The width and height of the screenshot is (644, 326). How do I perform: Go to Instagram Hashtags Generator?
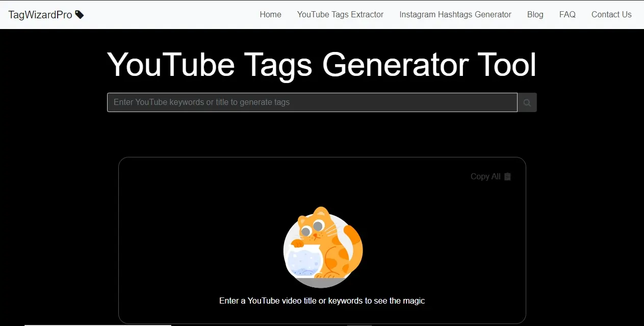(x=455, y=15)
